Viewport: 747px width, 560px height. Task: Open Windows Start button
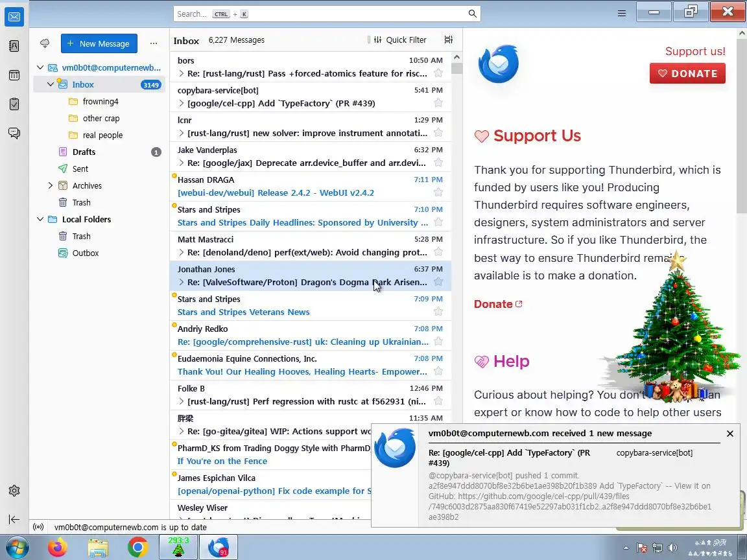click(x=16, y=548)
